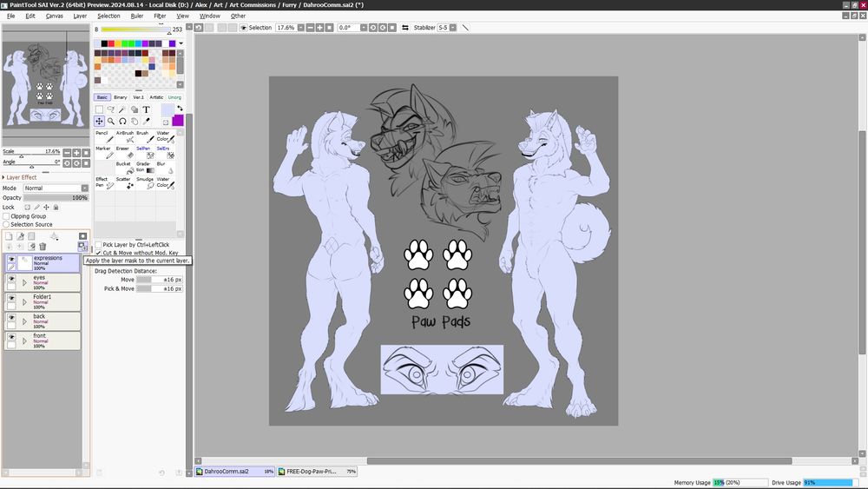Select the Rotate view tool
Viewport: 868px width, 489px height.
coord(122,122)
